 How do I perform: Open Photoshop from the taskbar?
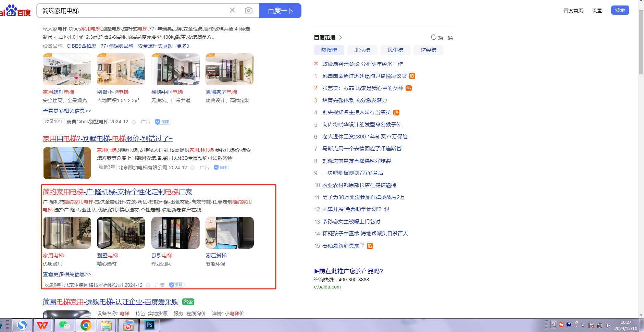150,325
